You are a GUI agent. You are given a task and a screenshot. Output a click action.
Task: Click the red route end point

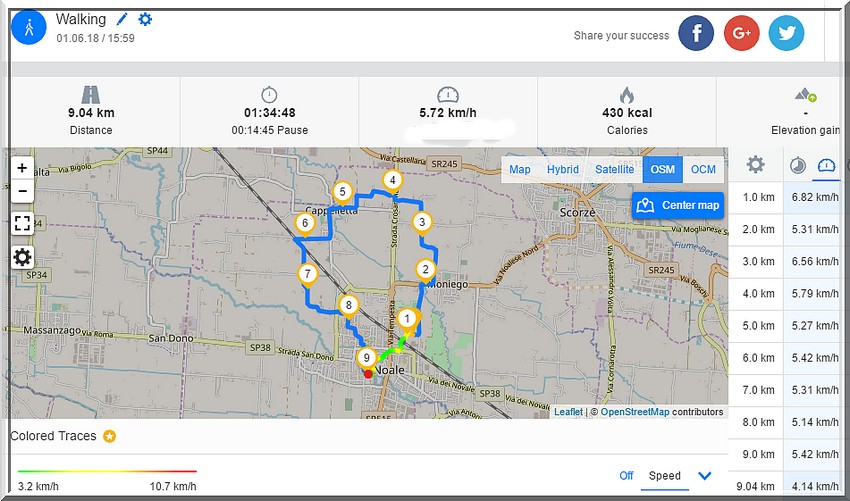pyautogui.click(x=368, y=374)
